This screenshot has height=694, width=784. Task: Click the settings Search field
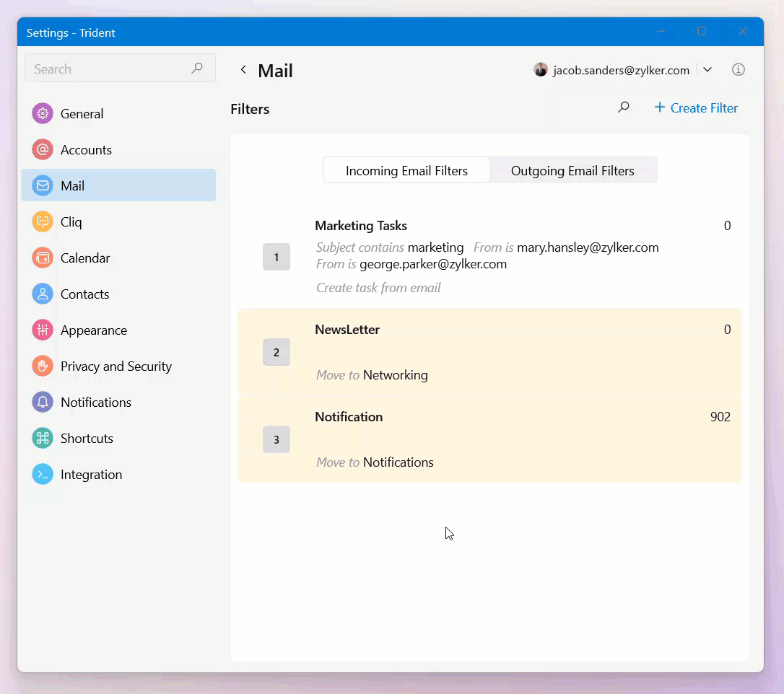point(108,69)
